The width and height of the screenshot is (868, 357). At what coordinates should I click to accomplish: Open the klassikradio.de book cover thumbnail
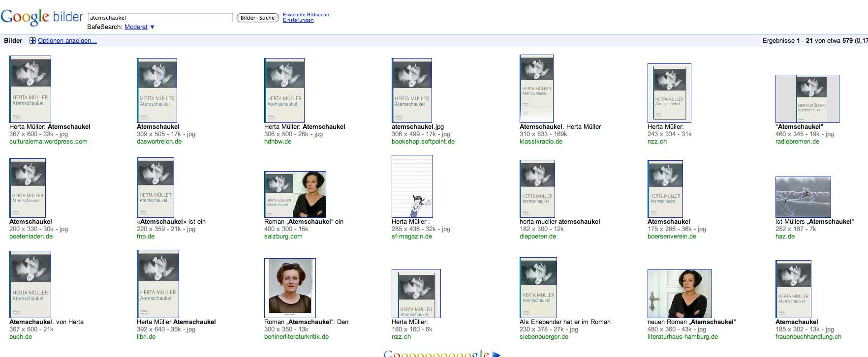click(536, 89)
